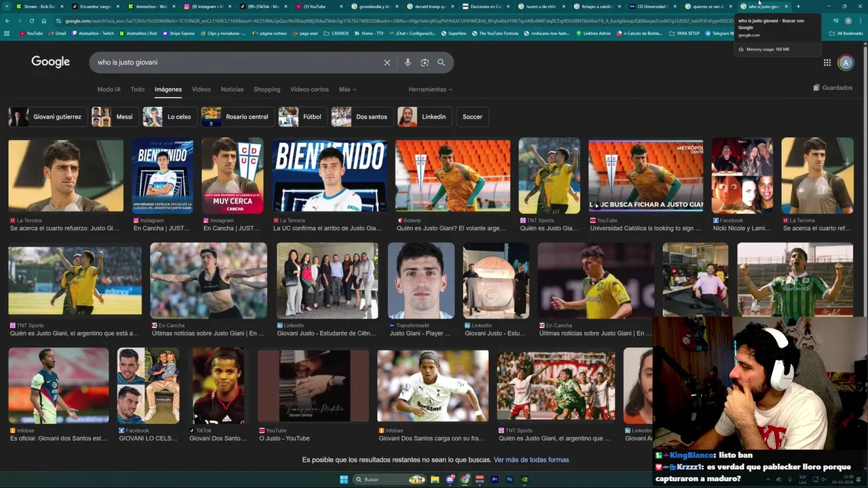Open MUY CERCA Instagram image thumbnail
Viewport: 868px width, 488px height.
pyautogui.click(x=232, y=175)
